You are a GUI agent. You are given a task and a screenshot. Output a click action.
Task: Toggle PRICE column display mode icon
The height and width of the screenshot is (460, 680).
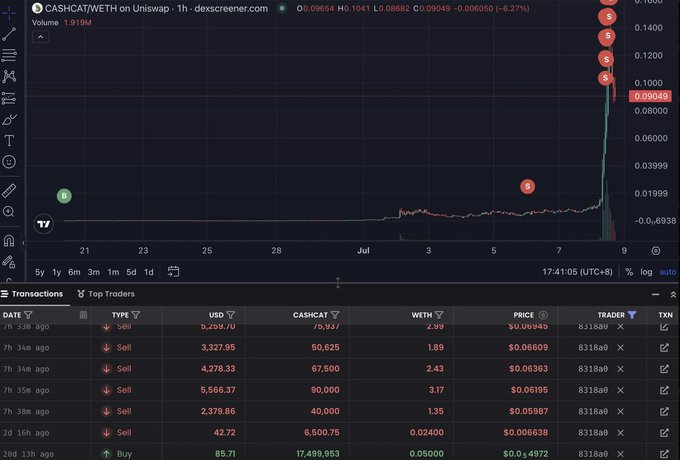point(543,315)
